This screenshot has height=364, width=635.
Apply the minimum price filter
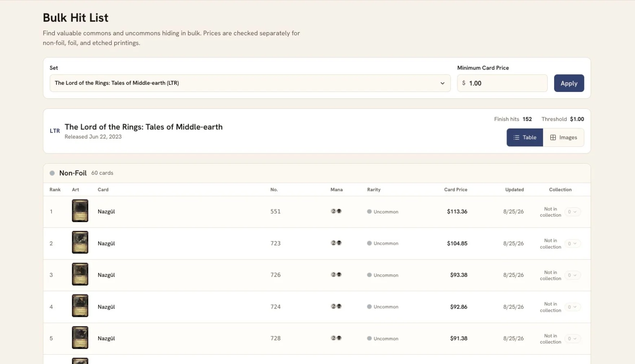pos(569,83)
